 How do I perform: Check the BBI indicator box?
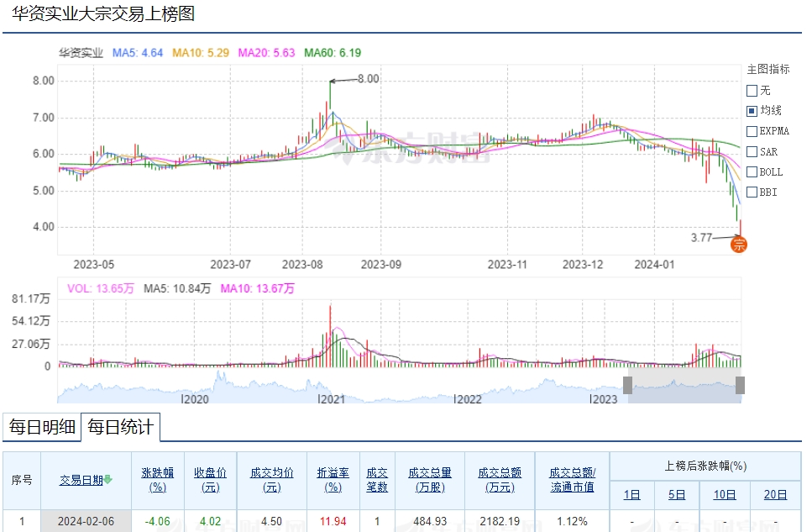(752, 192)
